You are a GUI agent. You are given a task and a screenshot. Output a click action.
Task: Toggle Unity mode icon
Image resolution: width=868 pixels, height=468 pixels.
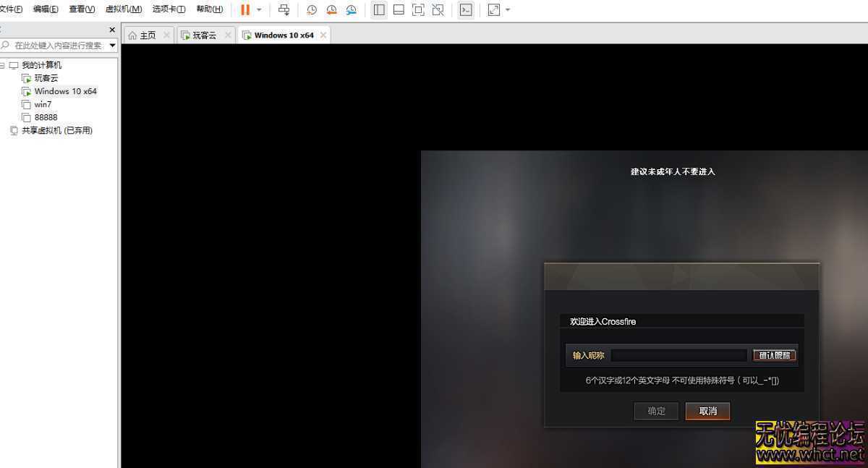438,10
